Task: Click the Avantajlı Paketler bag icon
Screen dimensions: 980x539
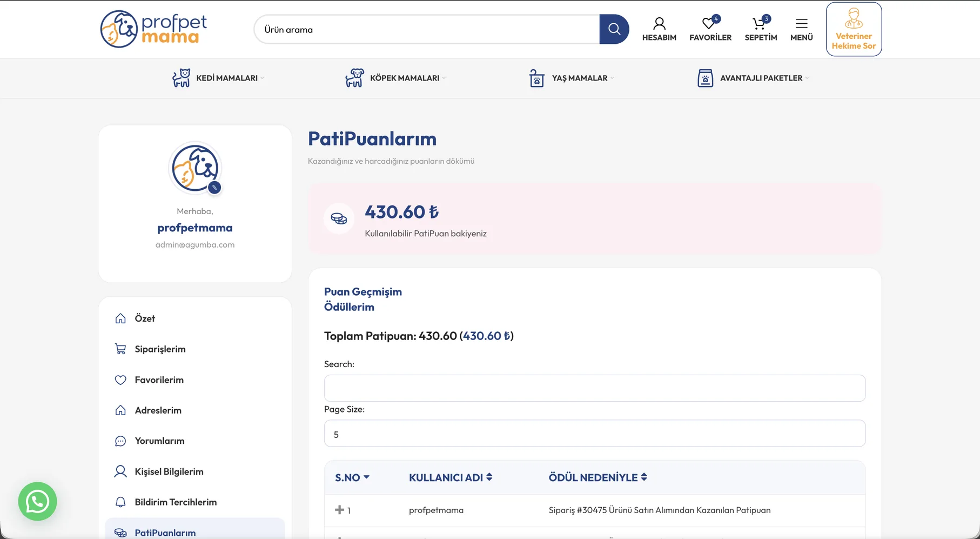Action: 705,78
